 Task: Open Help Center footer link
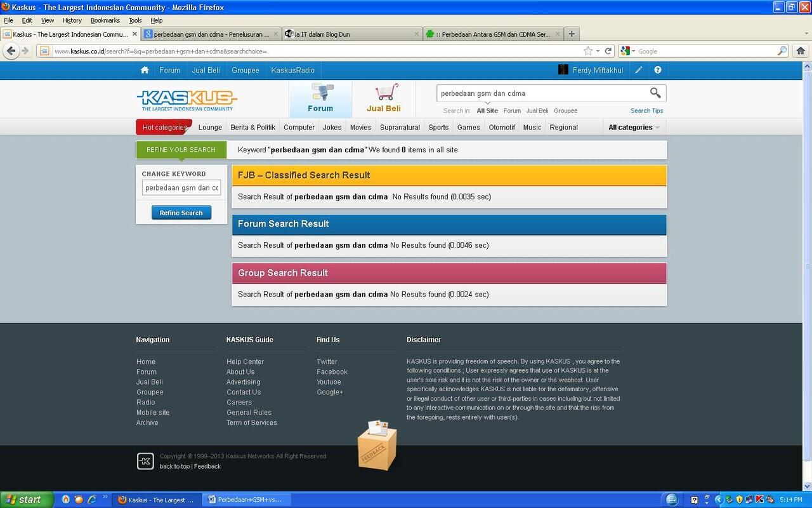[246, 362]
